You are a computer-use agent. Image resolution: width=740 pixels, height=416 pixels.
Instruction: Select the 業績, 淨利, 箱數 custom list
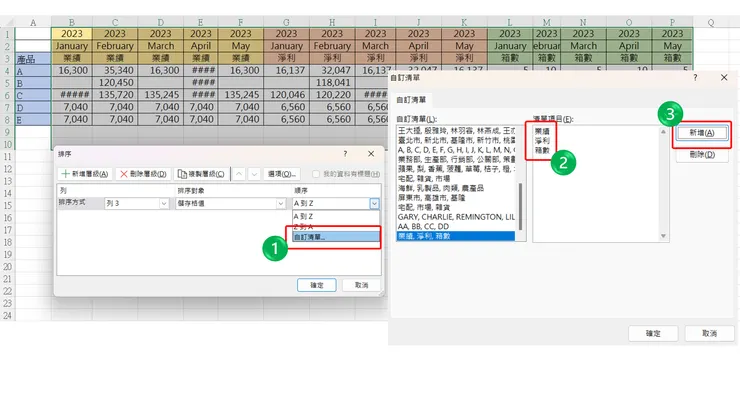[x=455, y=236]
